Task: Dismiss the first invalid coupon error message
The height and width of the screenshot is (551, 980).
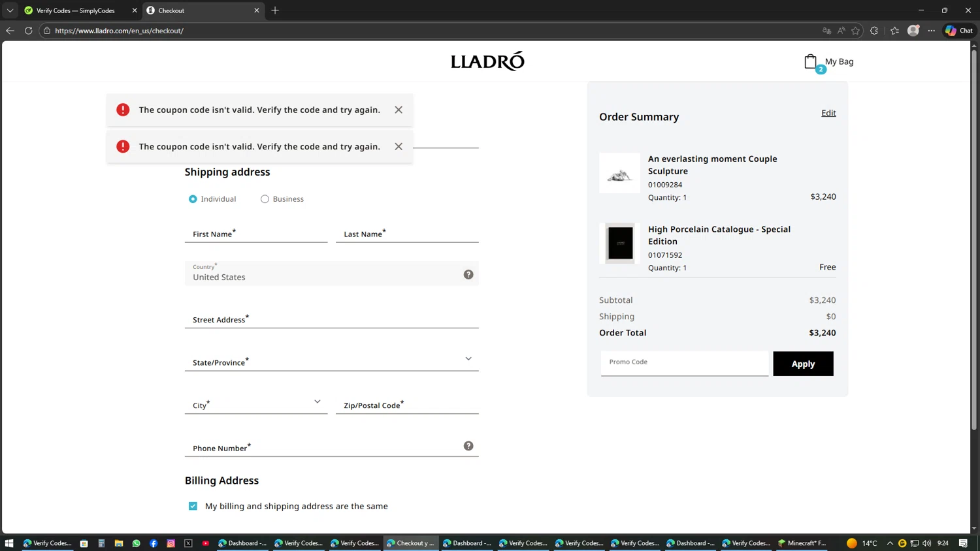Action: point(399,110)
